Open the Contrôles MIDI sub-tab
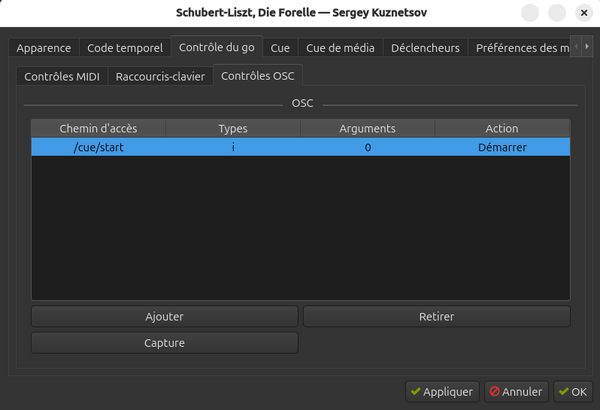 (x=62, y=76)
